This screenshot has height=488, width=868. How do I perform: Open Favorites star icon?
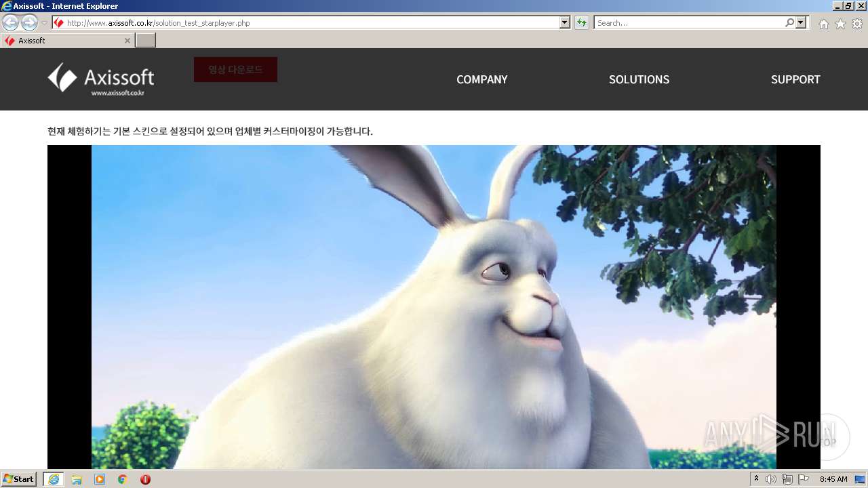click(x=840, y=24)
